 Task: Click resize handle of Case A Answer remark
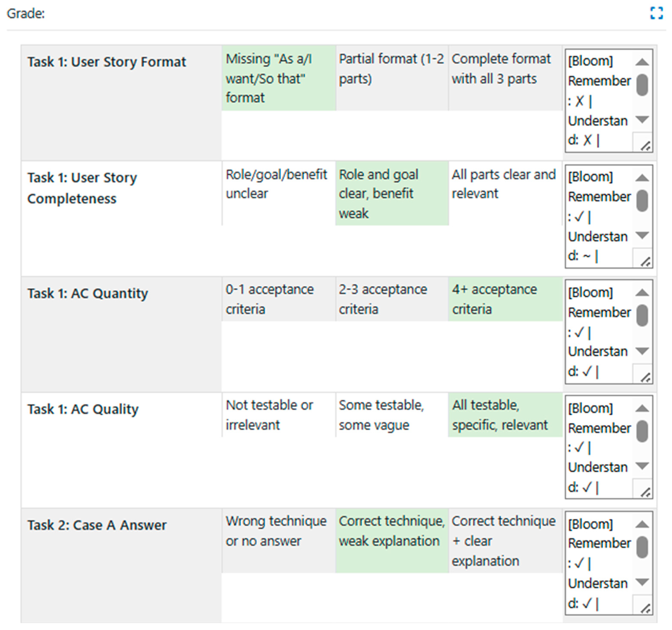[x=645, y=608]
